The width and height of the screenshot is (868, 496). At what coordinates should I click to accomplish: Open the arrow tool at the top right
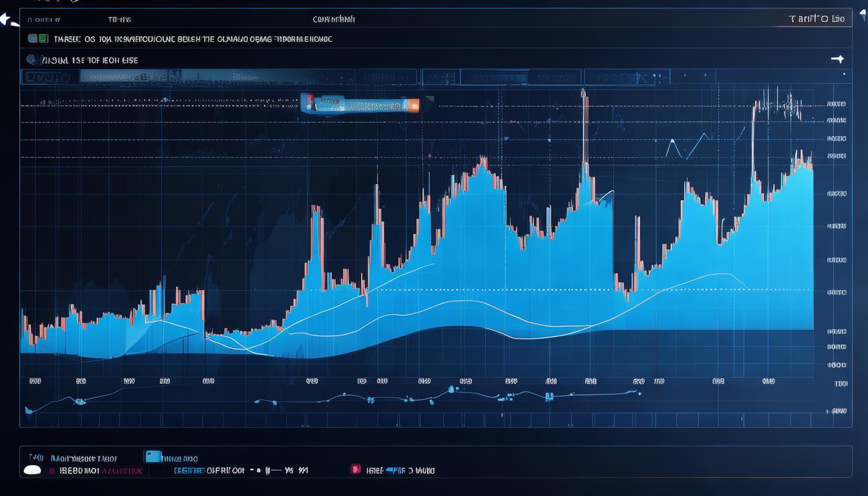(x=838, y=59)
